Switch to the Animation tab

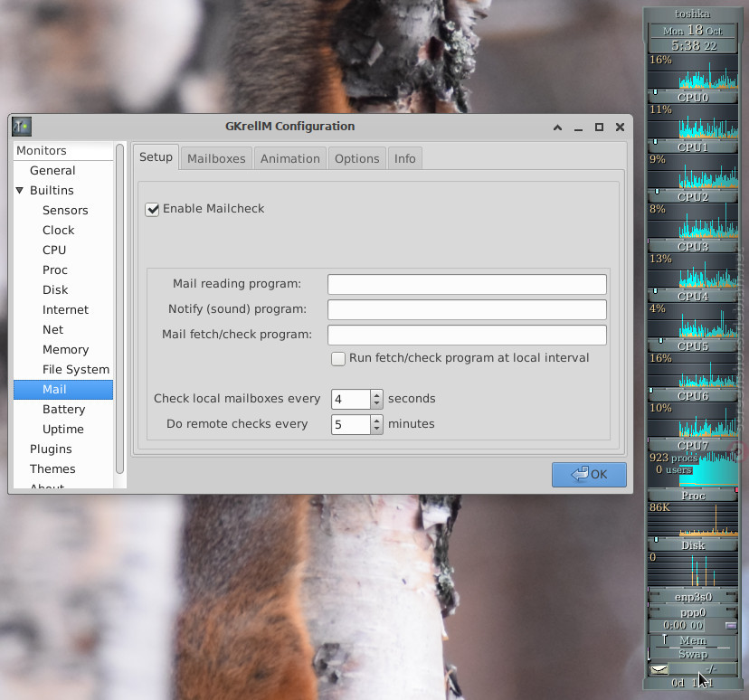coord(290,158)
